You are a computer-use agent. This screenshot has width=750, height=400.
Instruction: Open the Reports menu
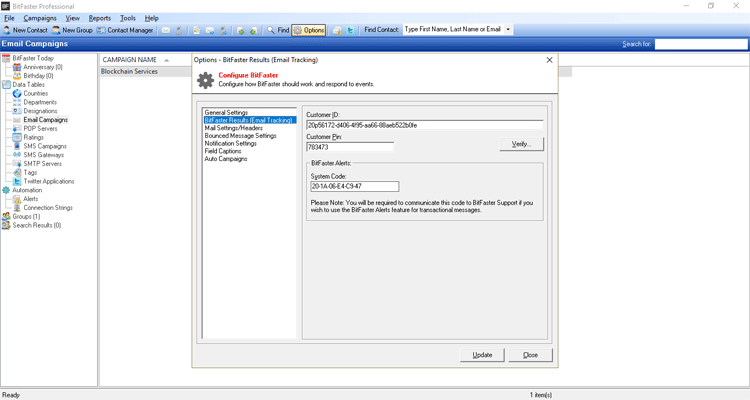[99, 18]
